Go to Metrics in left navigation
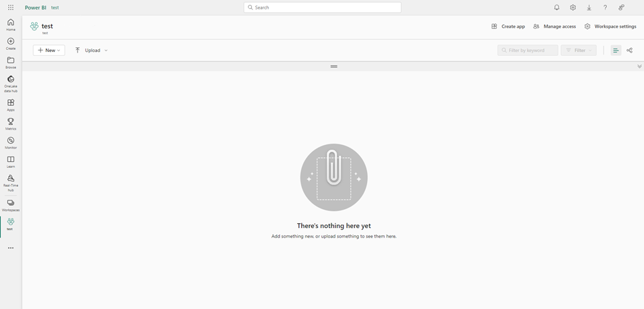644x309 pixels. pyautogui.click(x=11, y=124)
